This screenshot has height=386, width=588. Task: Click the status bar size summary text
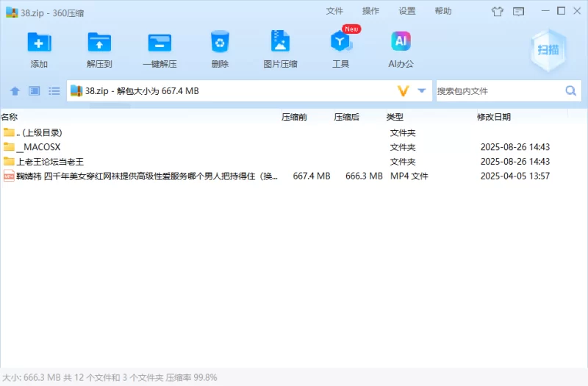click(x=110, y=377)
